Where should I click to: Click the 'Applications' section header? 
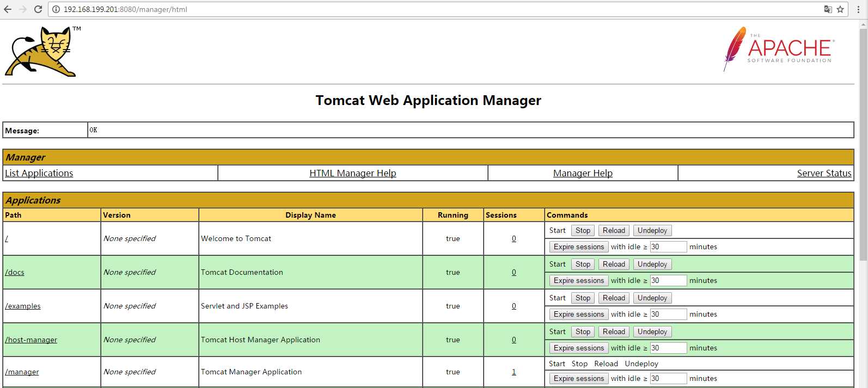[x=33, y=200]
